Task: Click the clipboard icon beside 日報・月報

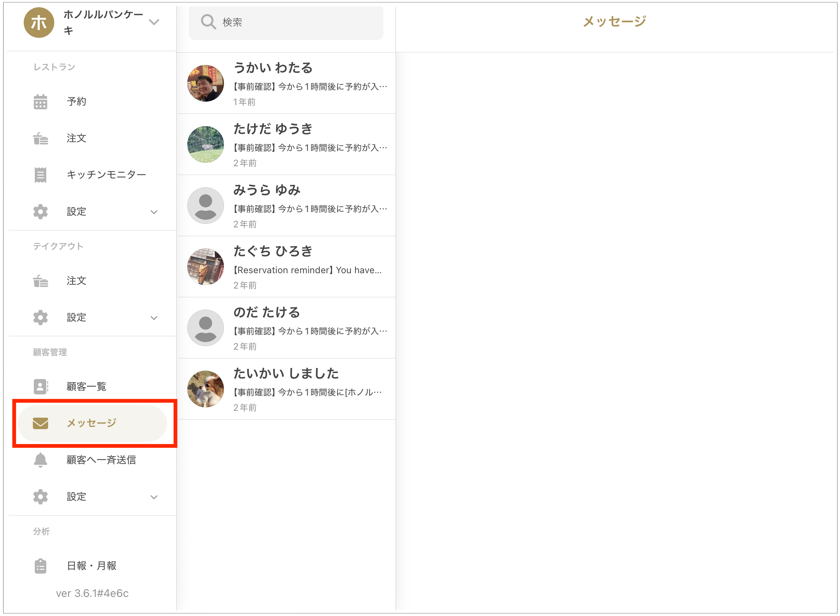Action: pyautogui.click(x=41, y=566)
